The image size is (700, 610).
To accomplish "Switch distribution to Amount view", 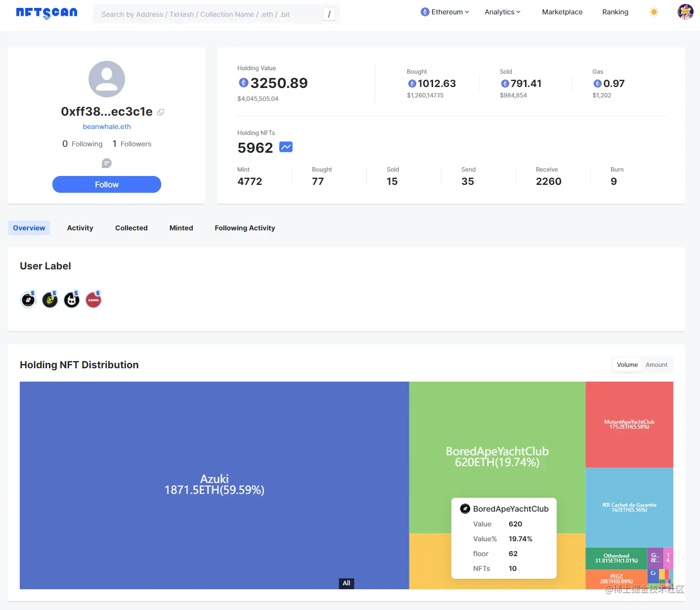I will coord(656,365).
